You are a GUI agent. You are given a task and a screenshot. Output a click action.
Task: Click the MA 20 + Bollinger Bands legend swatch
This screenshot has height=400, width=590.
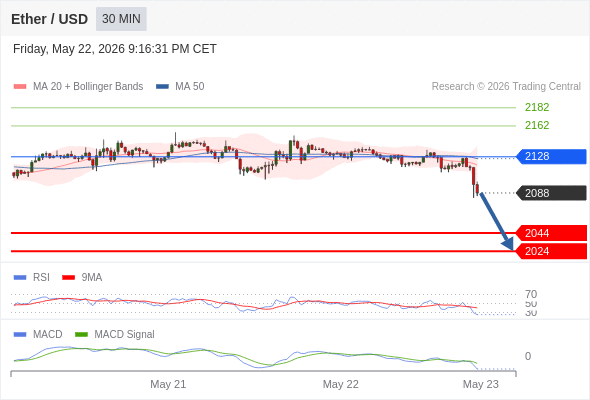click(x=20, y=87)
